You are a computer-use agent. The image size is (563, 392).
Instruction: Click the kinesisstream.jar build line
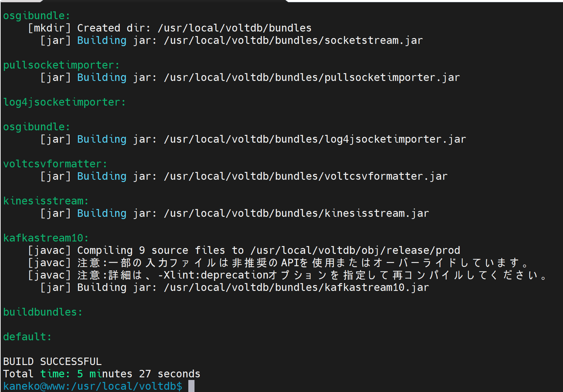click(x=235, y=213)
